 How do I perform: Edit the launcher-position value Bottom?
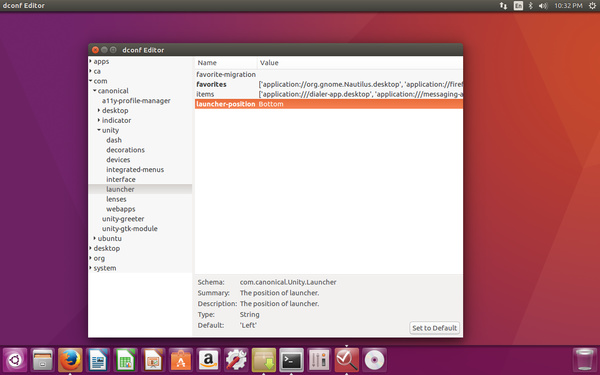[x=271, y=104]
